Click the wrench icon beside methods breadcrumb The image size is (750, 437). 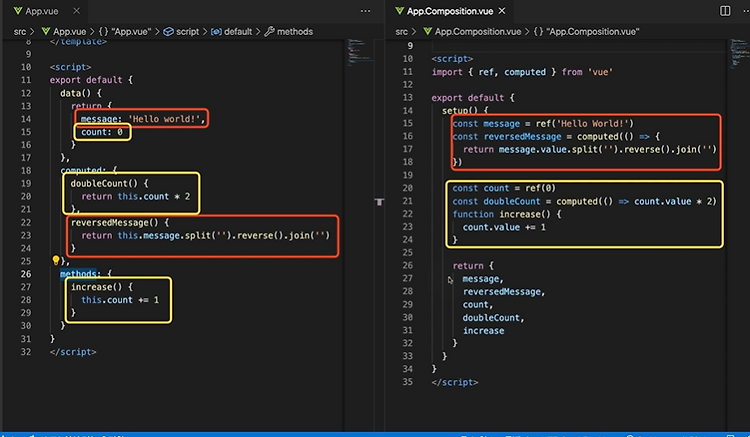(x=270, y=32)
